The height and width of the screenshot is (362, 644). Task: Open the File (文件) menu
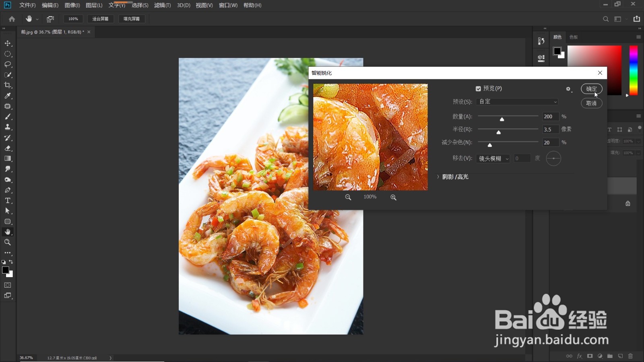click(27, 5)
